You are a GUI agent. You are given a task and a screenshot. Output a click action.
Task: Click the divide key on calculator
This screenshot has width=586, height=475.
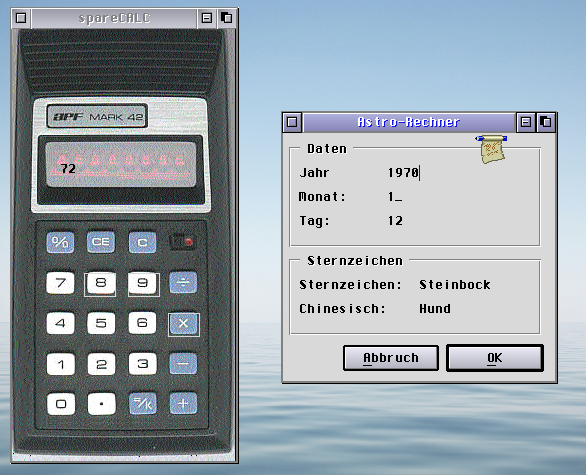point(183,283)
